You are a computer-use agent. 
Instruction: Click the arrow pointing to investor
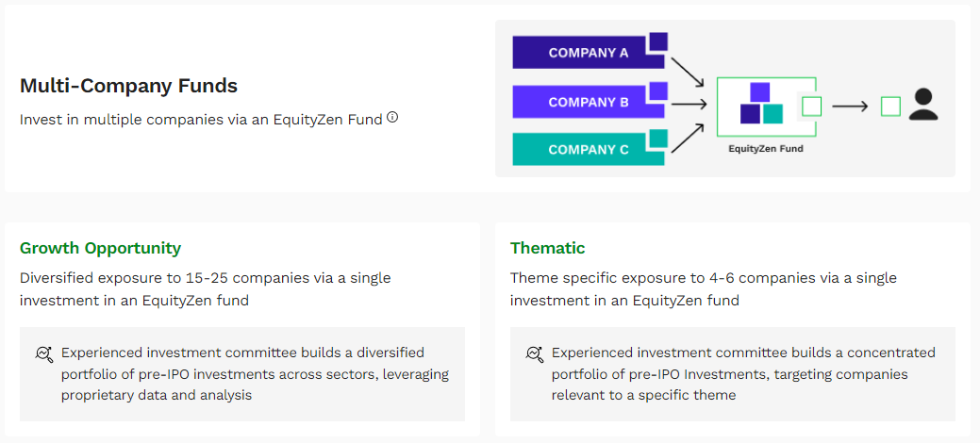[x=850, y=107]
